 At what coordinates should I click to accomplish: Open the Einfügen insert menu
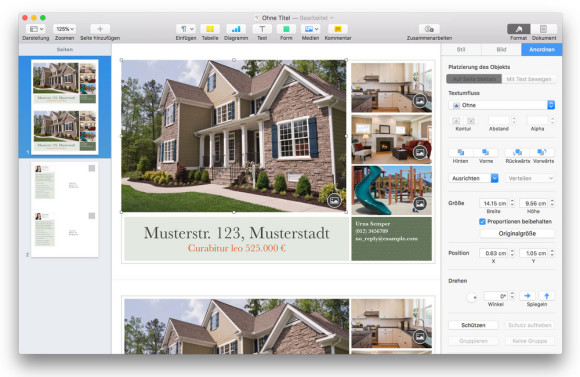pos(186,29)
